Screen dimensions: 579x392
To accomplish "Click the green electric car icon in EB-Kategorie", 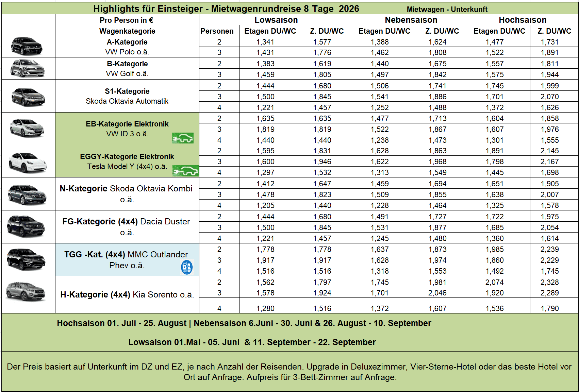I will coord(183,138).
